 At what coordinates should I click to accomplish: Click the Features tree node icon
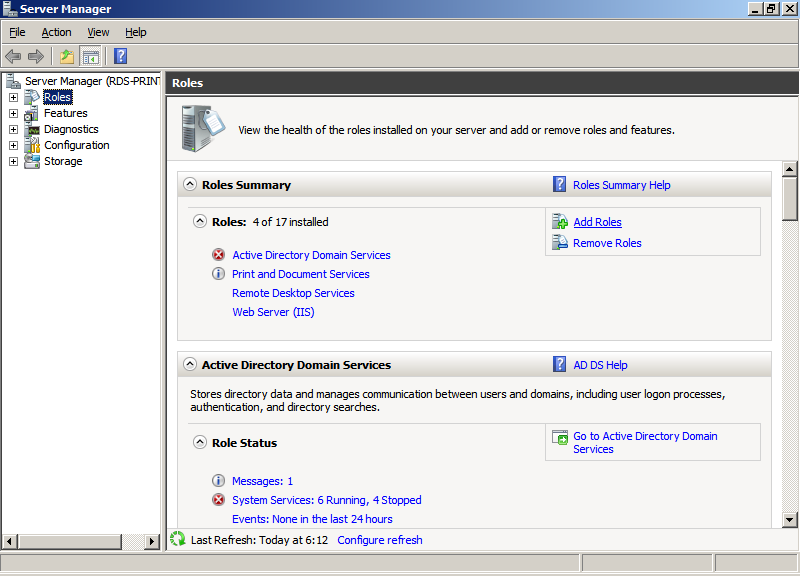coord(32,113)
